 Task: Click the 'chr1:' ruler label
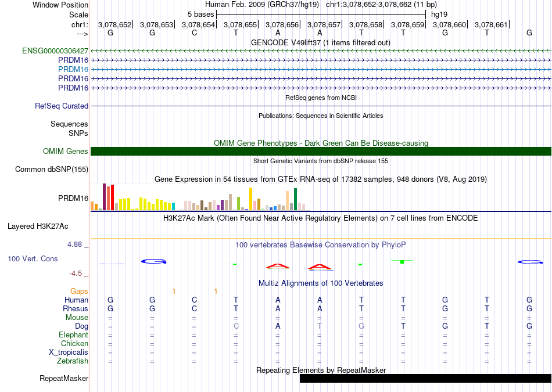[x=80, y=24]
